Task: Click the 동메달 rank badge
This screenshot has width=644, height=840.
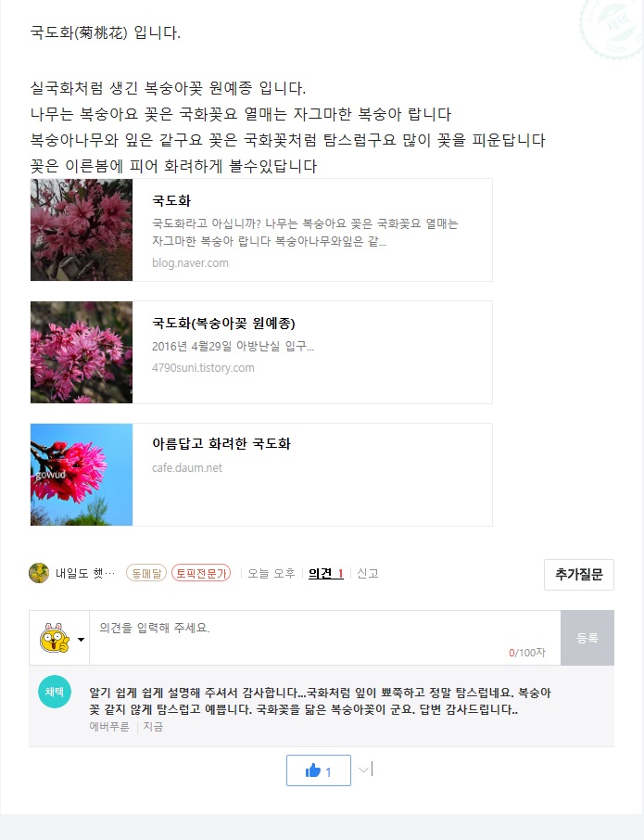Action: click(146, 573)
